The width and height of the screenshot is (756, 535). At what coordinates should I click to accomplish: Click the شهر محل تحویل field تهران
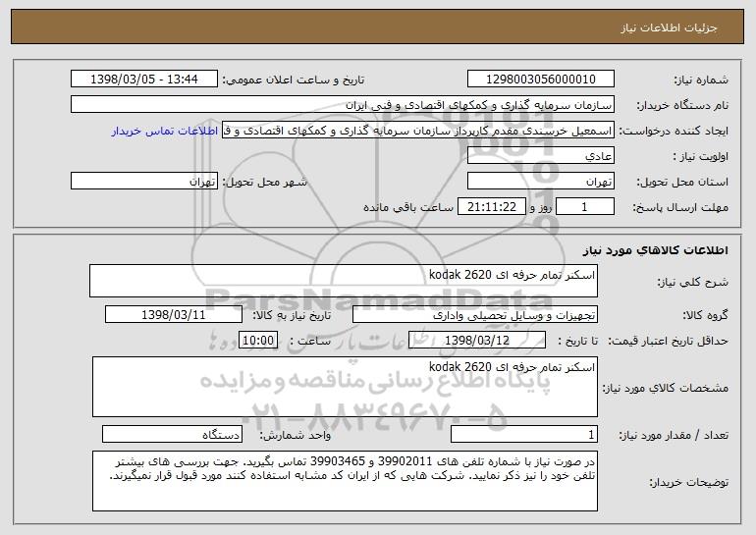coord(144,182)
